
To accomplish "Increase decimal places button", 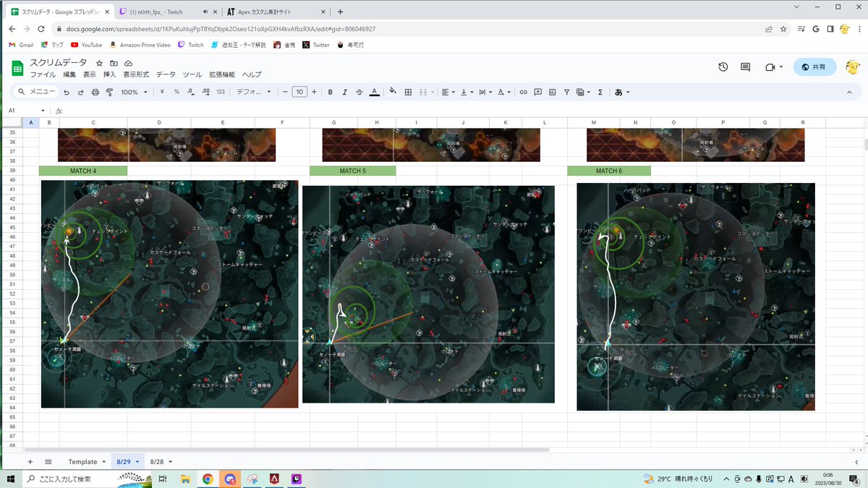I will (x=205, y=92).
